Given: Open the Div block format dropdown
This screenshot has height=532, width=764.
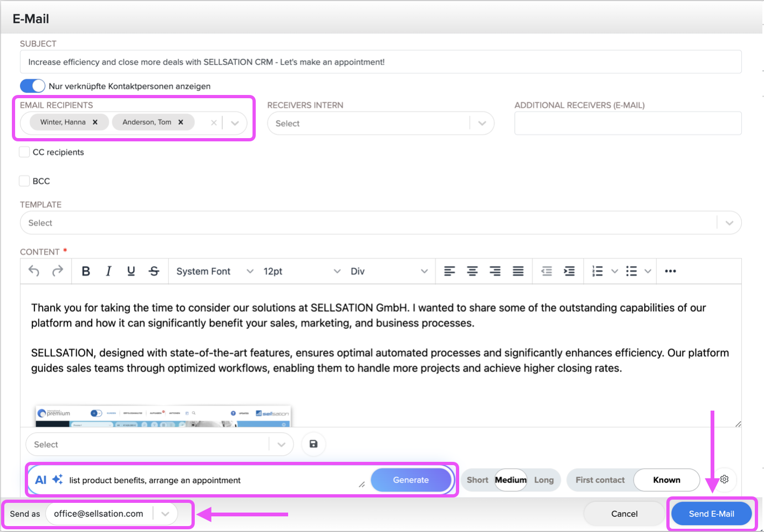Looking at the screenshot, I should coord(389,271).
